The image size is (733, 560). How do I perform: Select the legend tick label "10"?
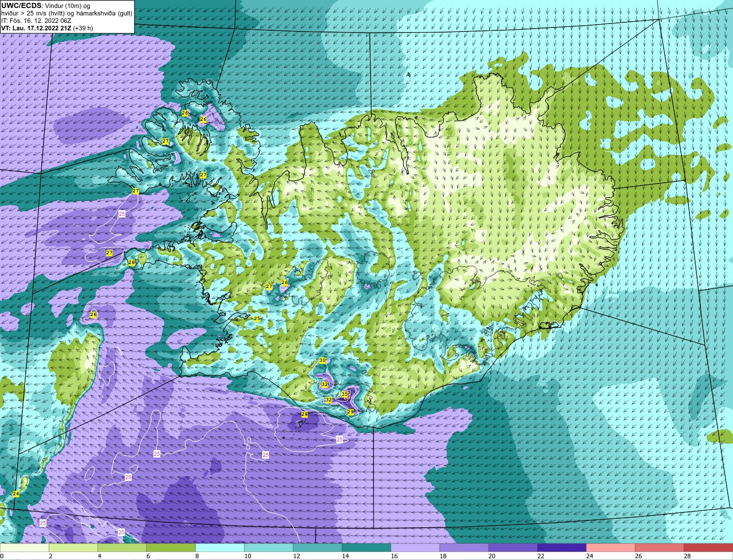coord(247,556)
